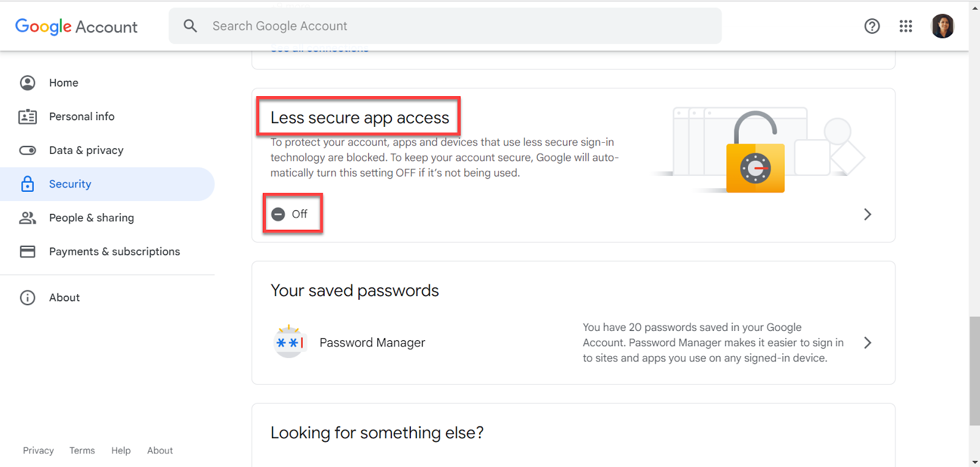The width and height of the screenshot is (980, 467).
Task: Open the Google apps grid icon
Action: 906,26
